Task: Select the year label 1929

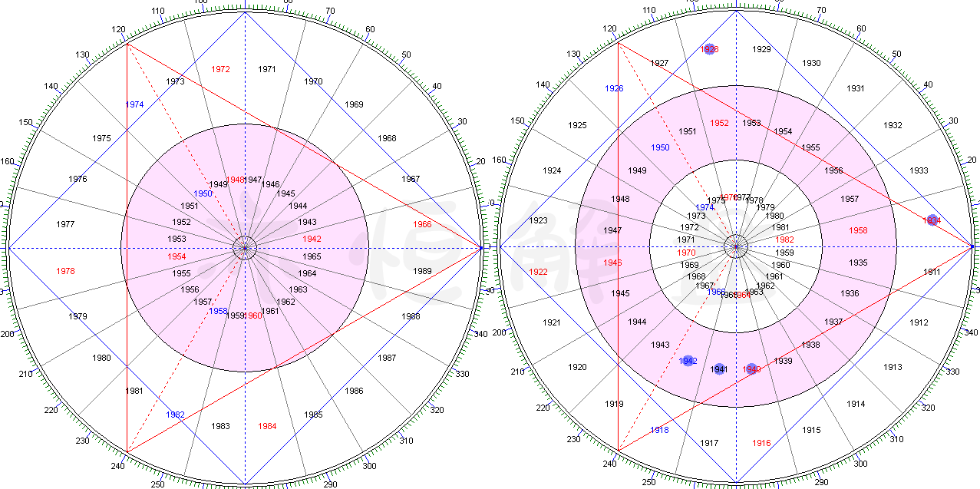Action: click(x=761, y=49)
